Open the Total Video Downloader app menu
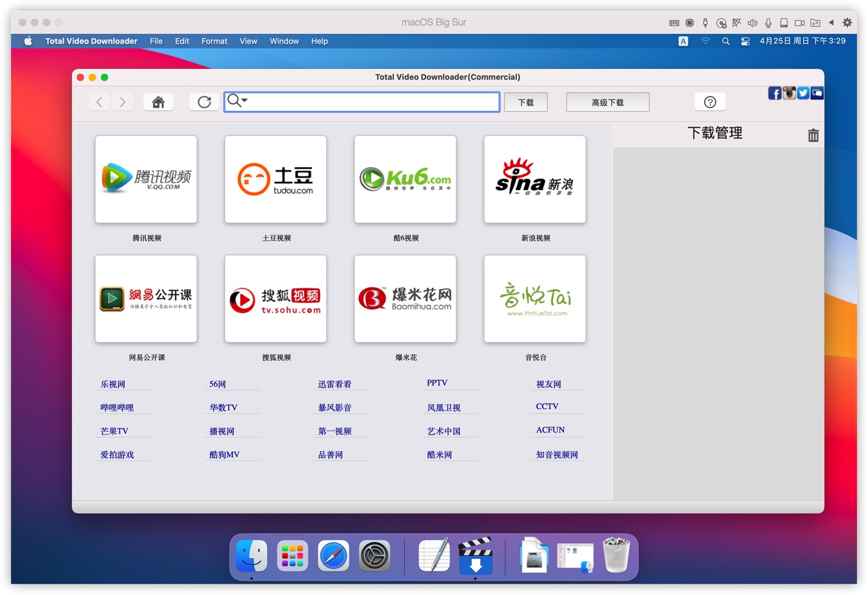 click(x=91, y=41)
